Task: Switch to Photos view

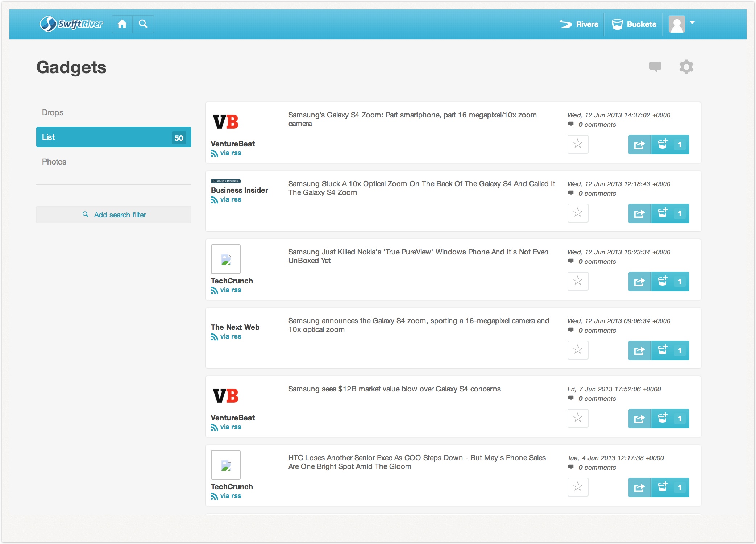Action: (54, 162)
